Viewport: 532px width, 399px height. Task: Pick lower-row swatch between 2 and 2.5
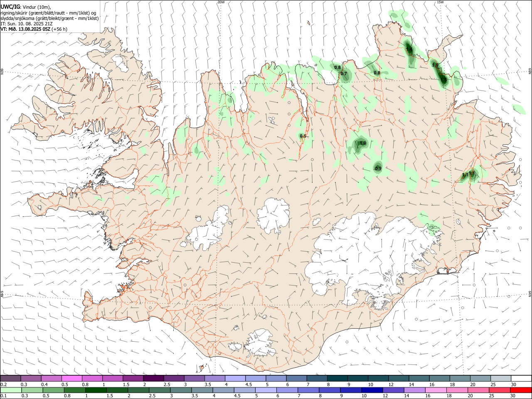click(138, 390)
